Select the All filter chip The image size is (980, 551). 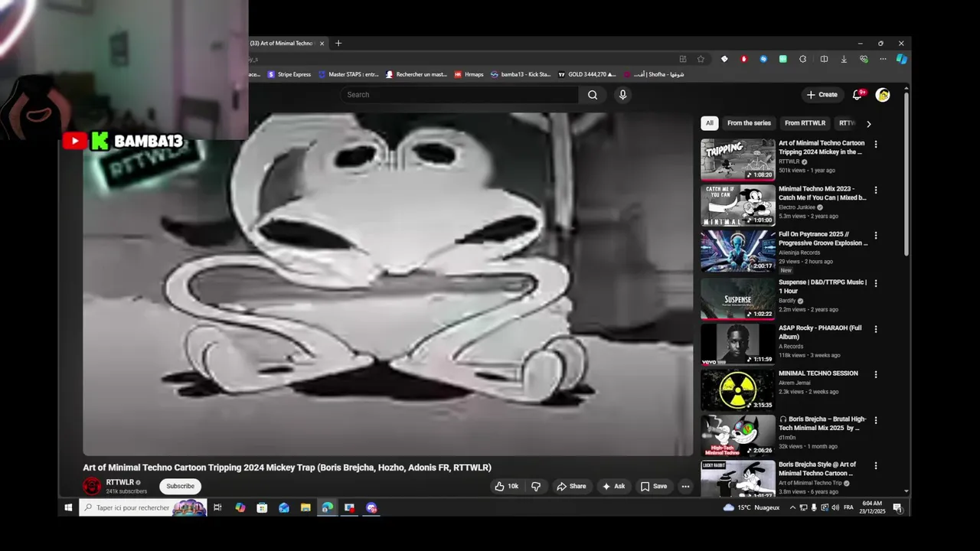click(709, 123)
